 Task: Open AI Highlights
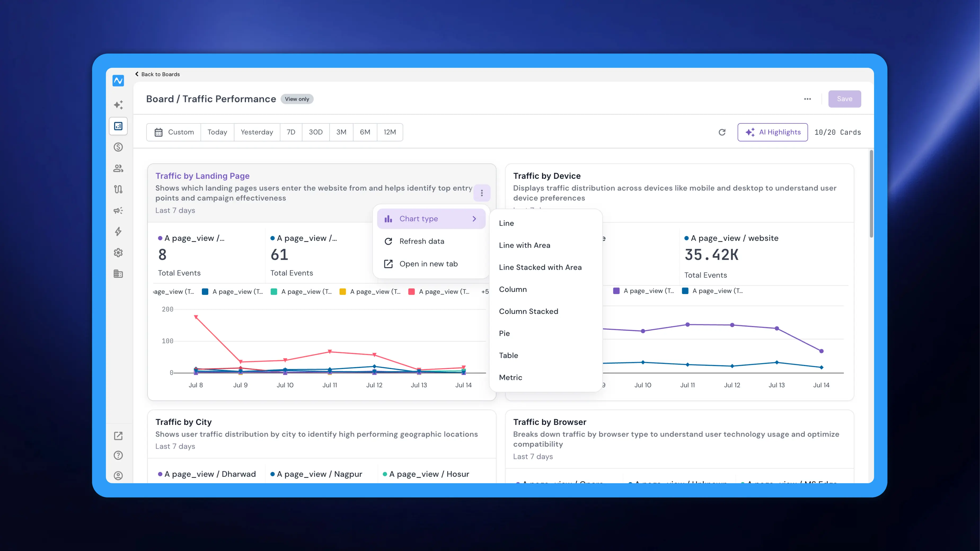click(x=772, y=132)
